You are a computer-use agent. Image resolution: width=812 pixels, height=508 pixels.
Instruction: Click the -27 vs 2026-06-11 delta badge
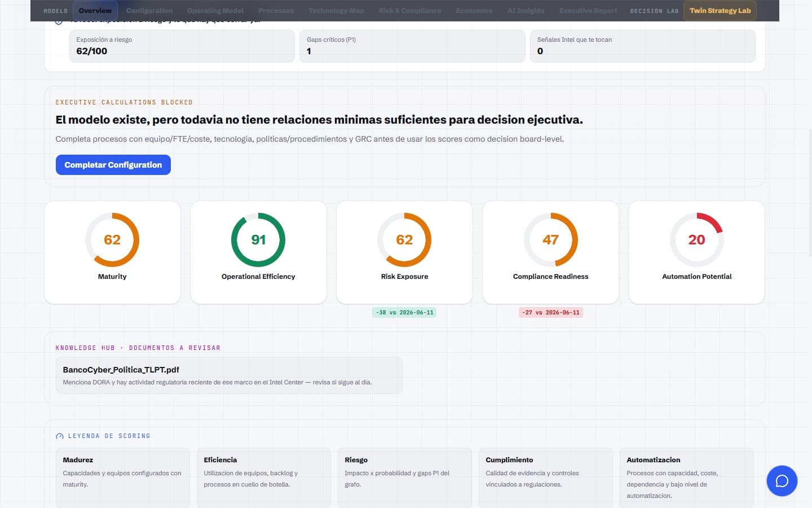550,312
